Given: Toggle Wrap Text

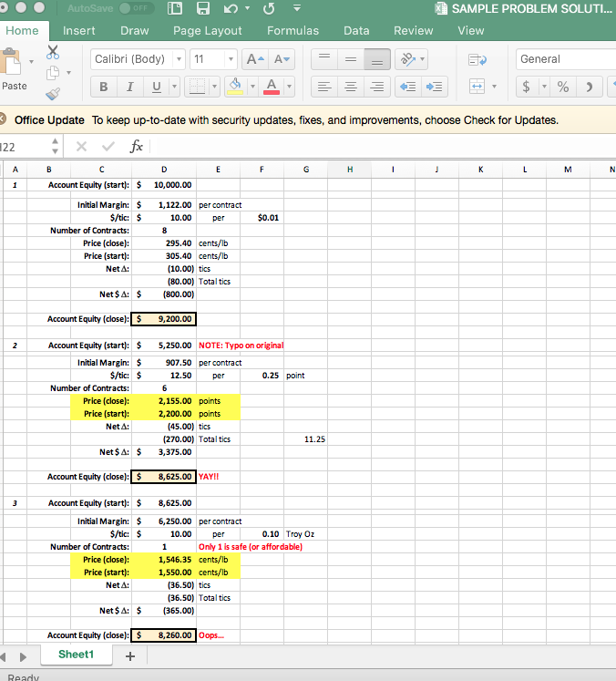Looking at the screenshot, I should pyautogui.click(x=477, y=59).
